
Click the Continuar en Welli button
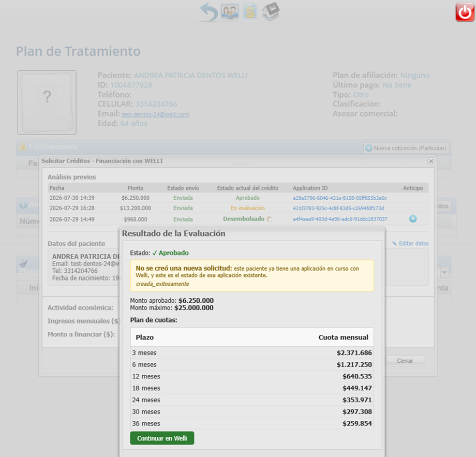(162, 438)
